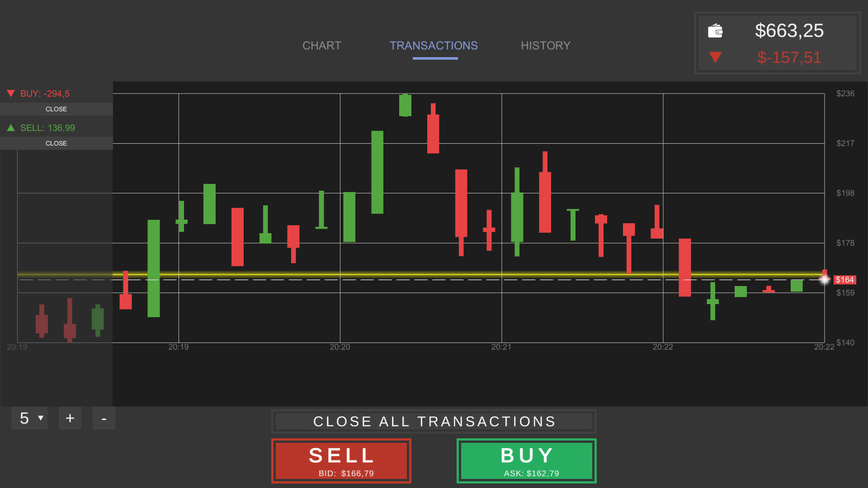This screenshot has width=868, height=488.
Task: Close the BUY -294,5 position
Action: click(56, 109)
